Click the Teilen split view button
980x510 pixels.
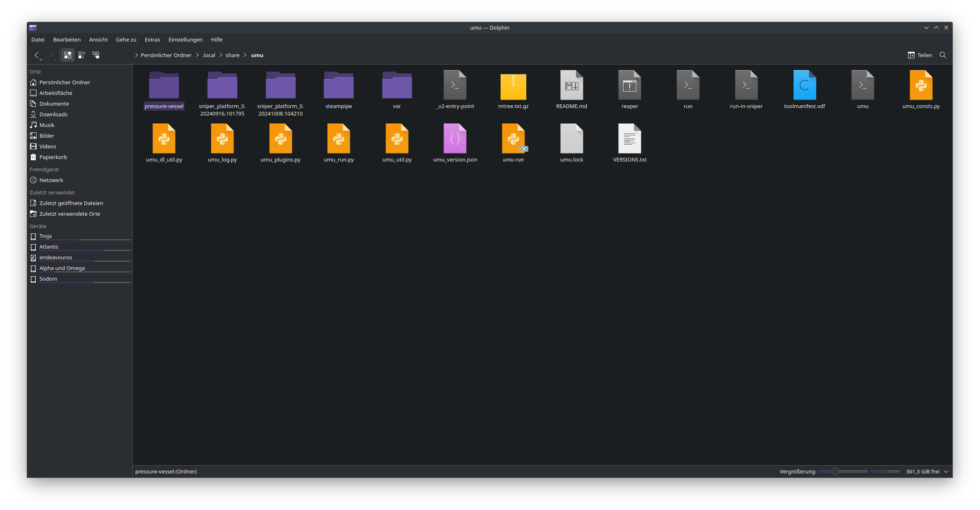point(920,55)
